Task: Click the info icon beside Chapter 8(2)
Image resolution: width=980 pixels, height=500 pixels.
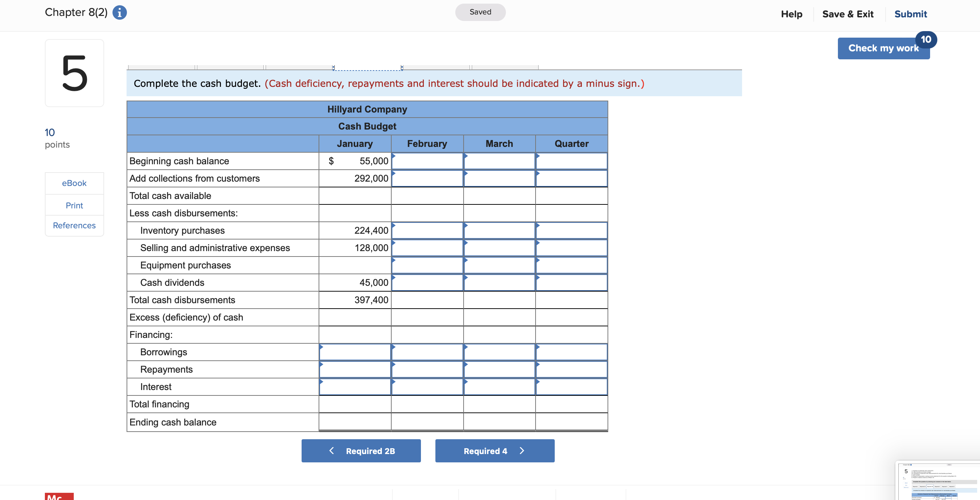Action: pos(119,12)
